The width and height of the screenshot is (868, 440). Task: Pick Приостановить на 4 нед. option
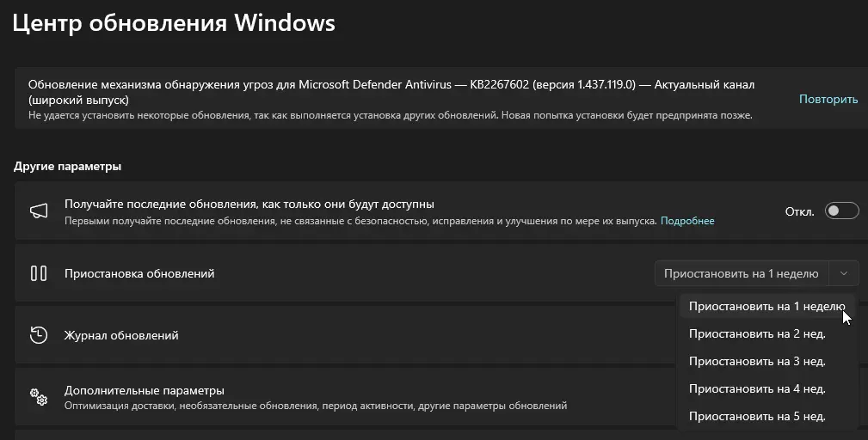(757, 388)
